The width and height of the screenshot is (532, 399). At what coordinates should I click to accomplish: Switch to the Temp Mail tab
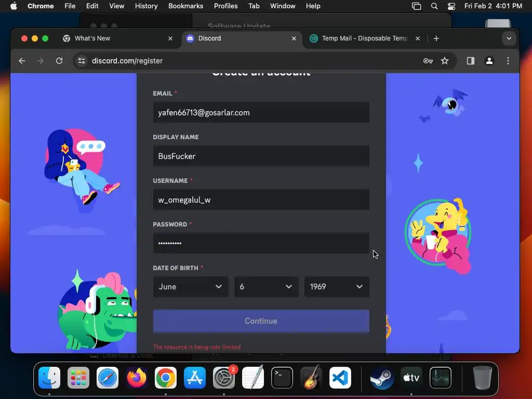pos(365,38)
